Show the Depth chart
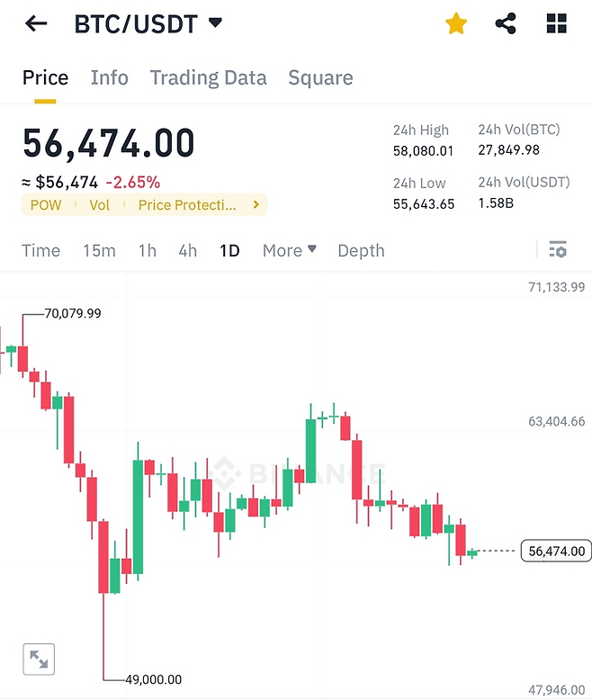Viewport: 592px width, 700px height. tap(361, 250)
